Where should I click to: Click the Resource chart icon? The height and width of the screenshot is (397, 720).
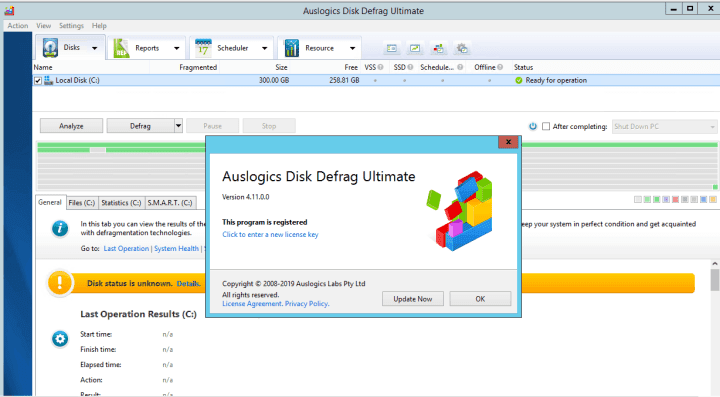[x=292, y=48]
